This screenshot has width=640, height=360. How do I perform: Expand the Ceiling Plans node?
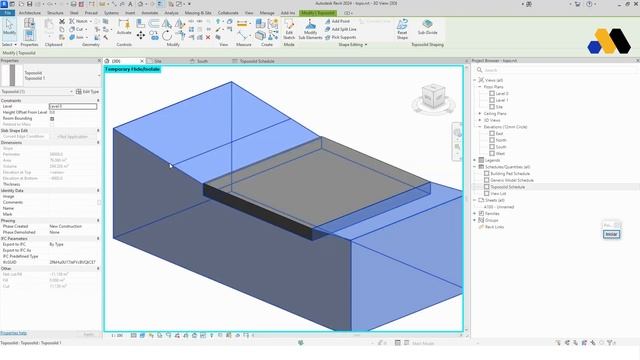(x=480, y=113)
